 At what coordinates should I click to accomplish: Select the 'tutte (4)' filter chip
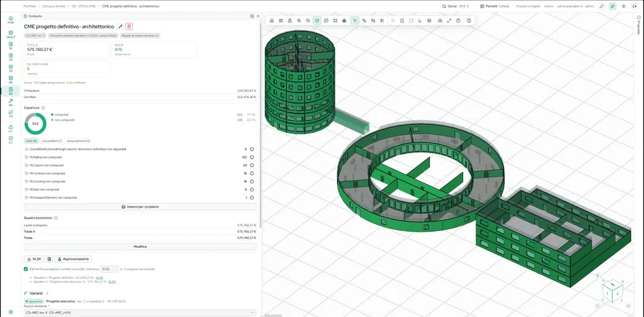pos(32,141)
